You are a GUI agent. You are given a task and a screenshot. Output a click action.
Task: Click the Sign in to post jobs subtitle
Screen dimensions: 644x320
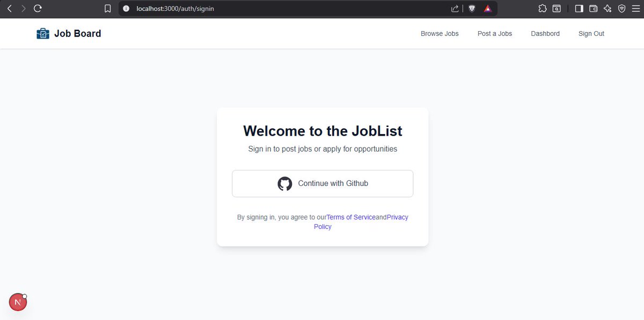tap(323, 149)
